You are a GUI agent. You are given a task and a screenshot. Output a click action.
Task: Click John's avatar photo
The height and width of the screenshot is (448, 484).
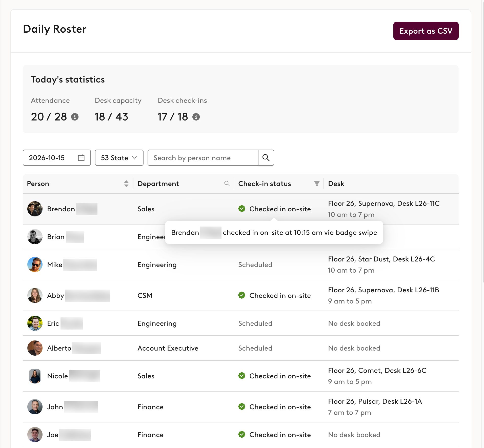tap(35, 407)
